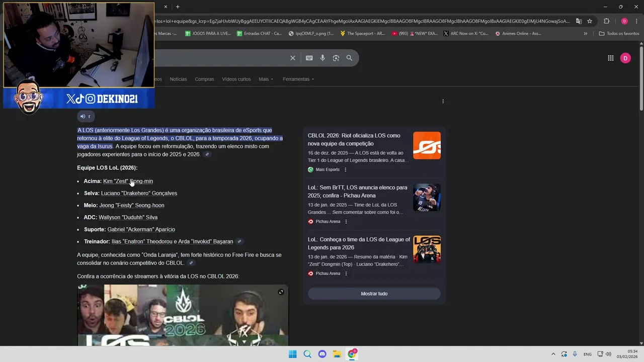The width and height of the screenshot is (644, 362).
Task: Switch to the Compras search tab
Action: coord(204,79)
